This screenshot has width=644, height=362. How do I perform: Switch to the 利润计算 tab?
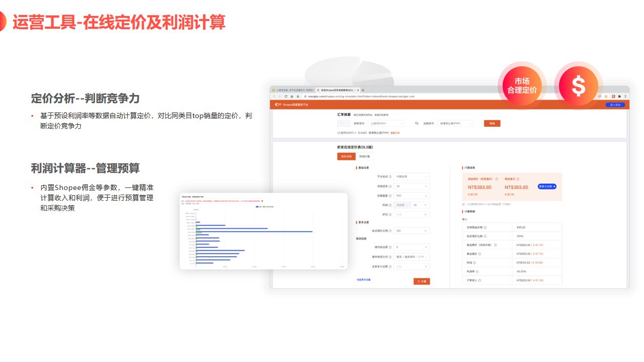pyautogui.click(x=364, y=156)
